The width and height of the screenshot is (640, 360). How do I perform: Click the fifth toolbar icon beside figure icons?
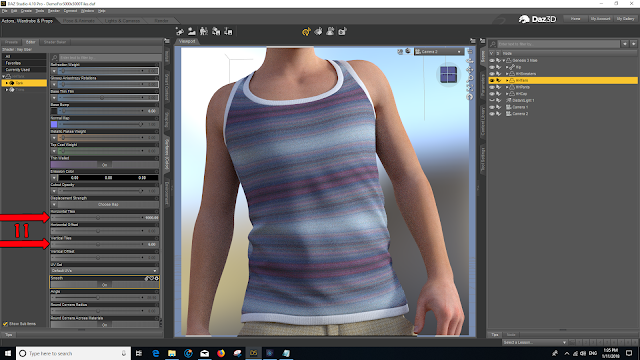[x=228, y=31]
